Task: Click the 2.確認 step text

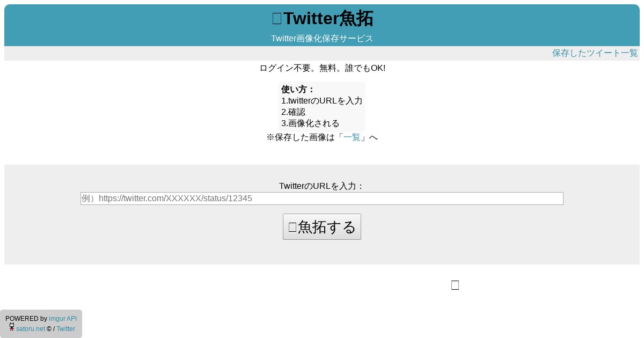Action: 293,112
